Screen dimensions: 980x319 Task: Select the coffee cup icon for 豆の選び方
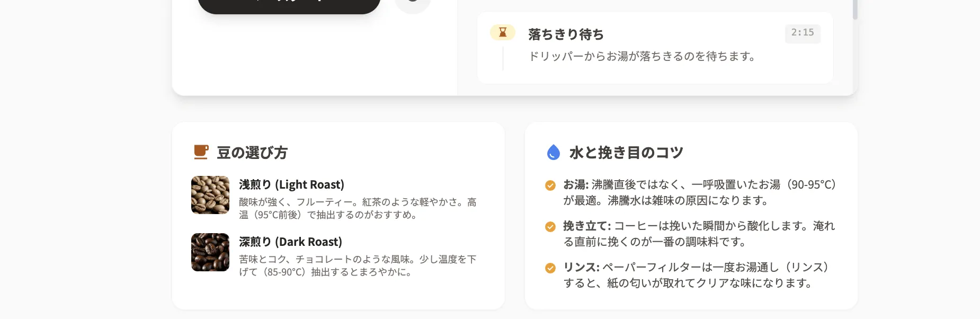click(x=201, y=152)
